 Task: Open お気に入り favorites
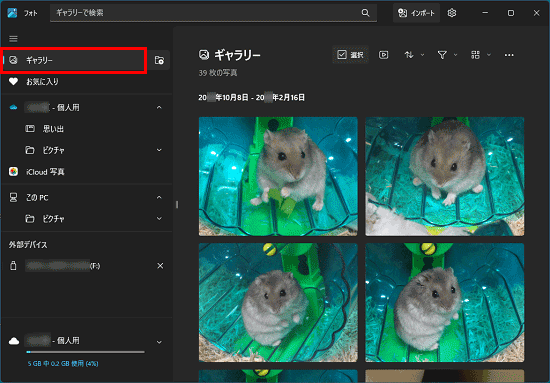[x=87, y=81]
